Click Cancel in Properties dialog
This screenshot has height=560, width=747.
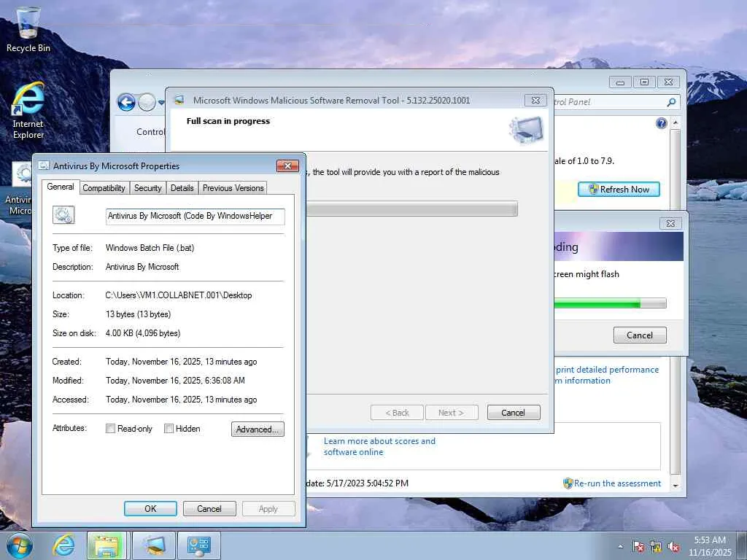coord(209,508)
